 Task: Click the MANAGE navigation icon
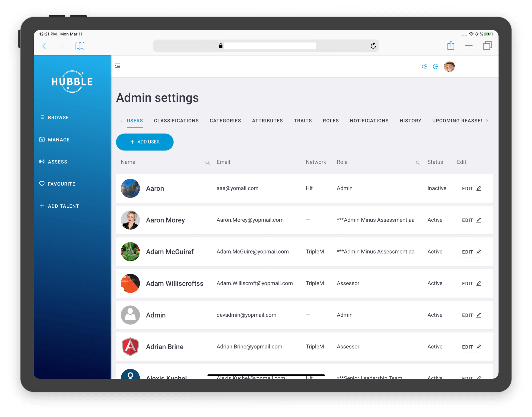click(42, 139)
